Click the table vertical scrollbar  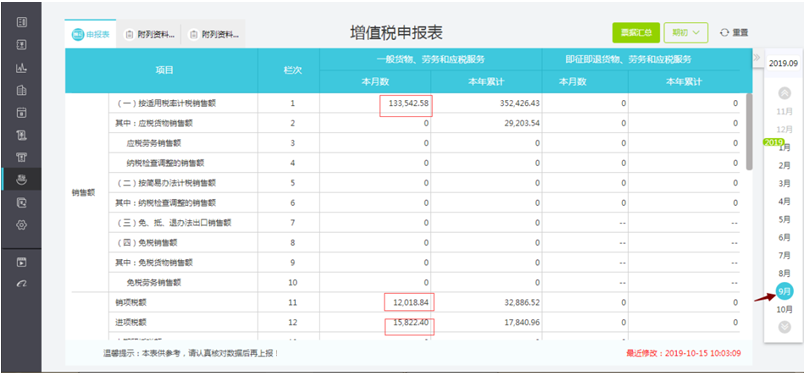pyautogui.click(x=750, y=132)
